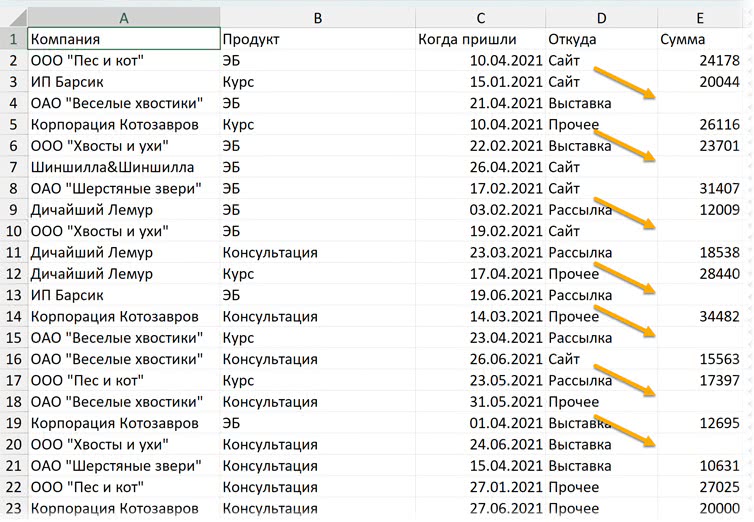The width and height of the screenshot is (754, 522).
Task: Select row 20 header
Action: [13, 445]
